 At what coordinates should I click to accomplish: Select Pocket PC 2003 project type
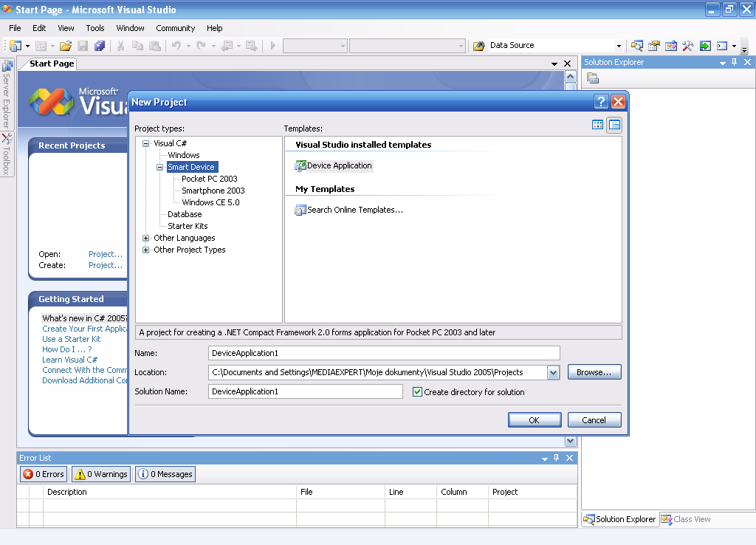209,179
